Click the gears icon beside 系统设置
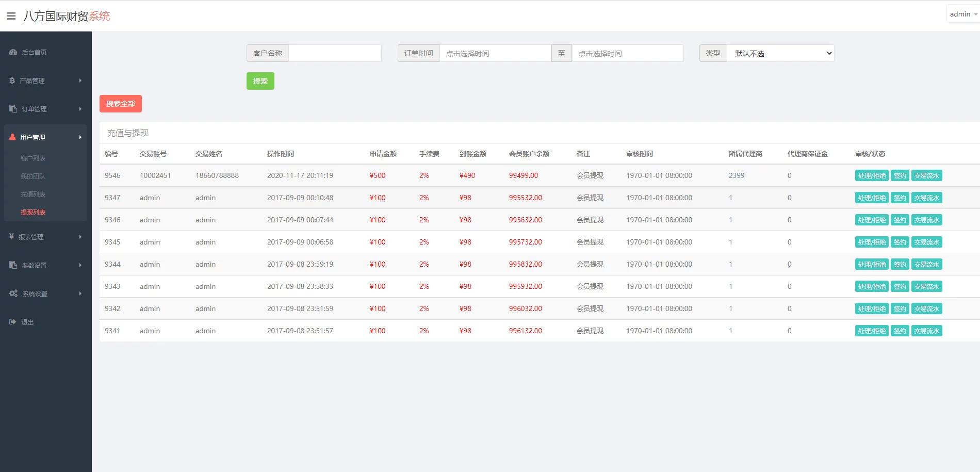 [13, 294]
